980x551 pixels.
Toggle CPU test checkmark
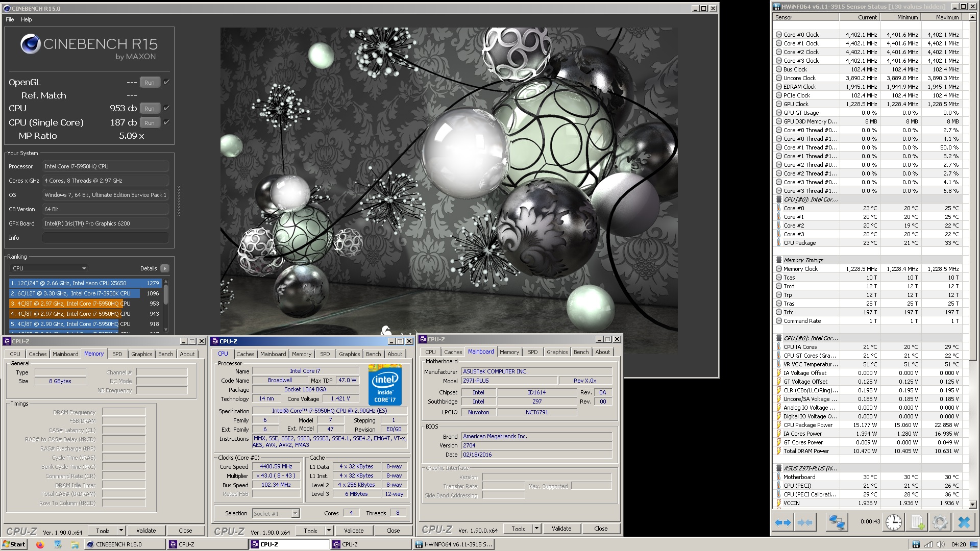[166, 108]
